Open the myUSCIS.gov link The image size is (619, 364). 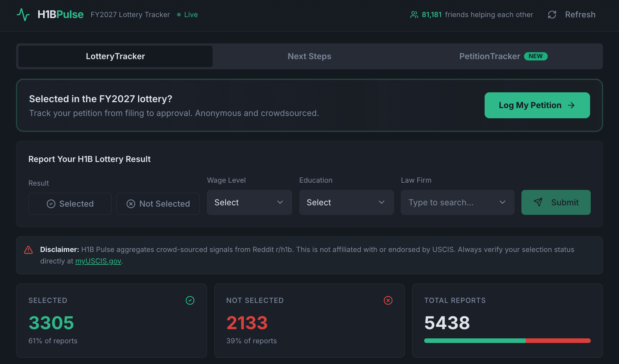[x=98, y=261]
